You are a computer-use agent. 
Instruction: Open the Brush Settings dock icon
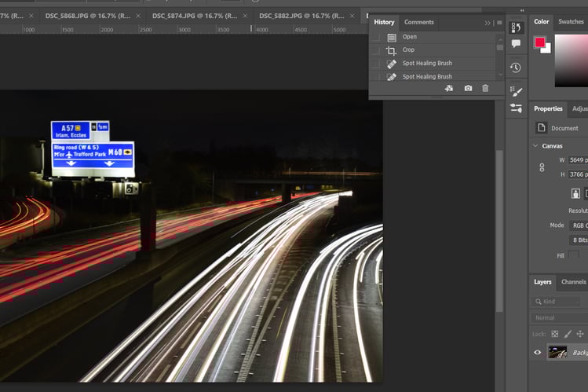click(516, 91)
